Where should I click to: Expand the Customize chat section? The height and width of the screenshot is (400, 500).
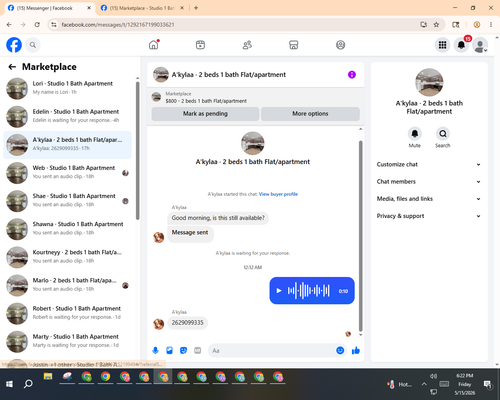[429, 164]
